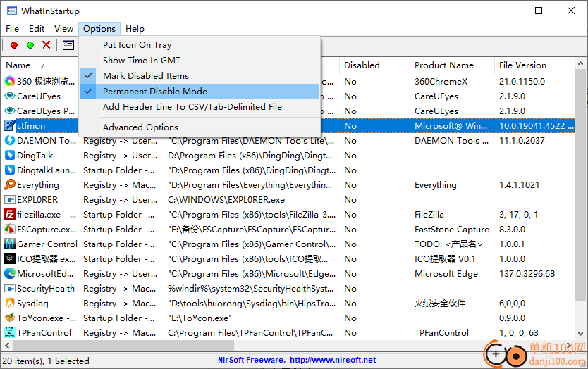The height and width of the screenshot is (369, 588).
Task: Click the DAEMON Tools version 11.1.0.2037
Action: 522,141
